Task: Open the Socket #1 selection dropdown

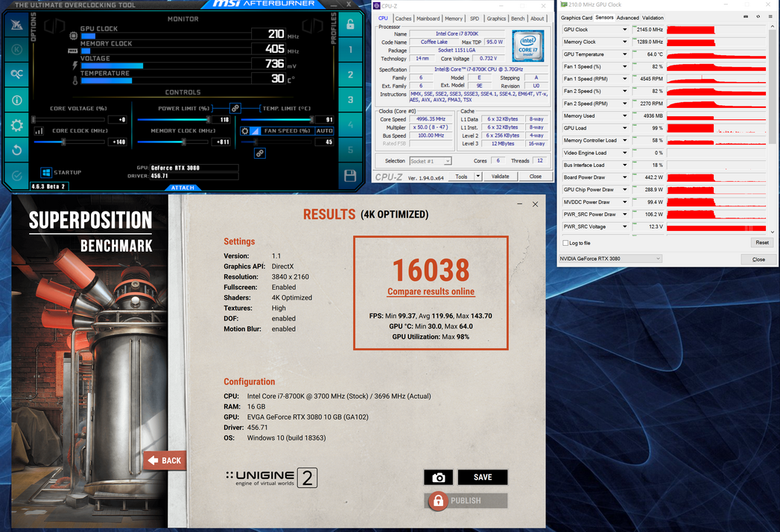Action: tap(431, 161)
